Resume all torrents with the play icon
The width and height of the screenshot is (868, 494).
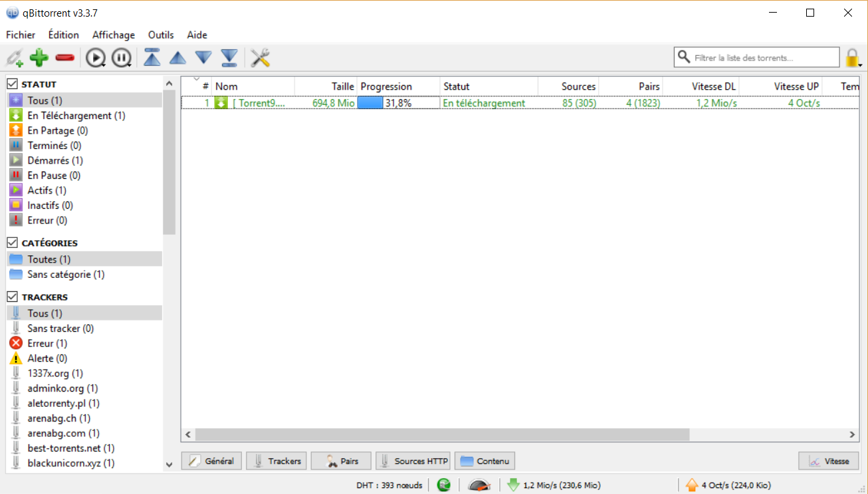click(x=95, y=58)
